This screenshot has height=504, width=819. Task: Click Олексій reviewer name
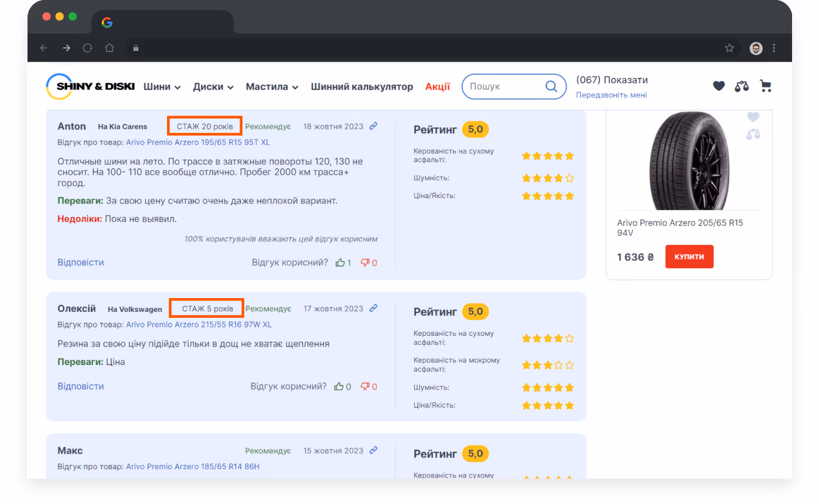pyautogui.click(x=77, y=309)
